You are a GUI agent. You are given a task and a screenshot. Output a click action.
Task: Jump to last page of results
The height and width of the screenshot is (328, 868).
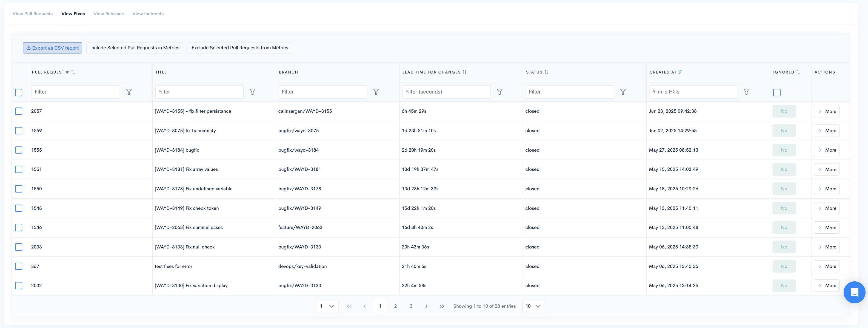coord(442,306)
